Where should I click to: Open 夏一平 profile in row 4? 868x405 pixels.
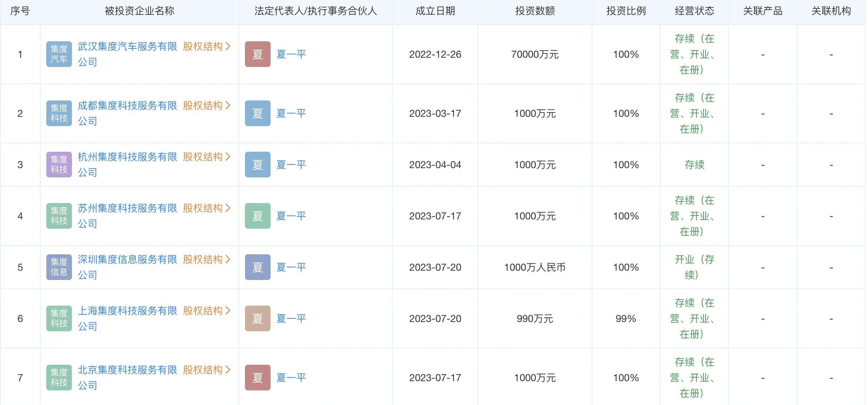pyautogui.click(x=291, y=216)
